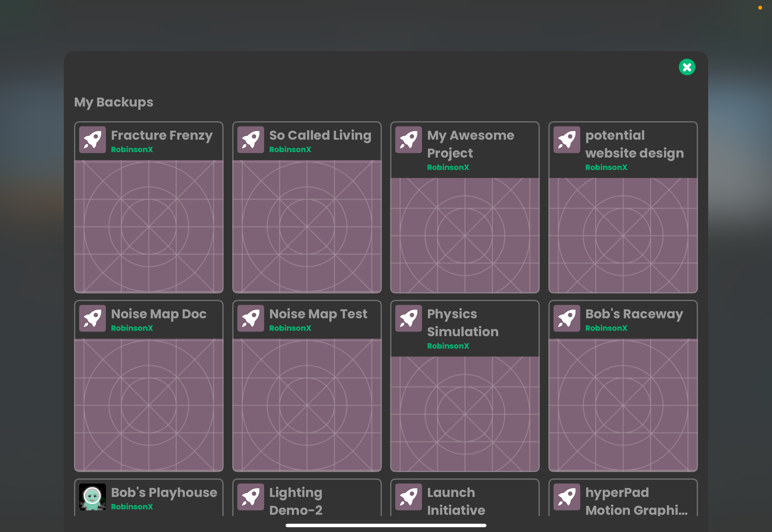Open the Fracture Frenzy backup thumbnail
Viewport: 772px width, 532px height.
point(149,227)
